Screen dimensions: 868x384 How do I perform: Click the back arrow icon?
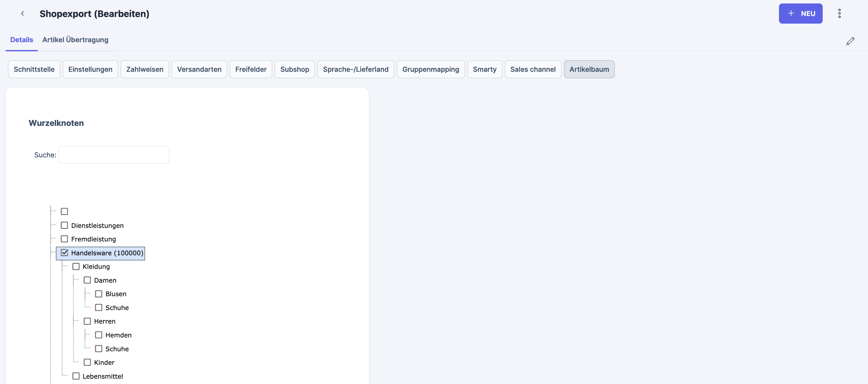point(23,14)
